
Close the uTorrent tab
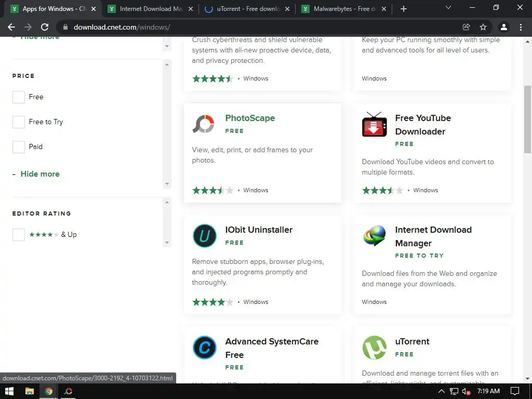[287, 9]
